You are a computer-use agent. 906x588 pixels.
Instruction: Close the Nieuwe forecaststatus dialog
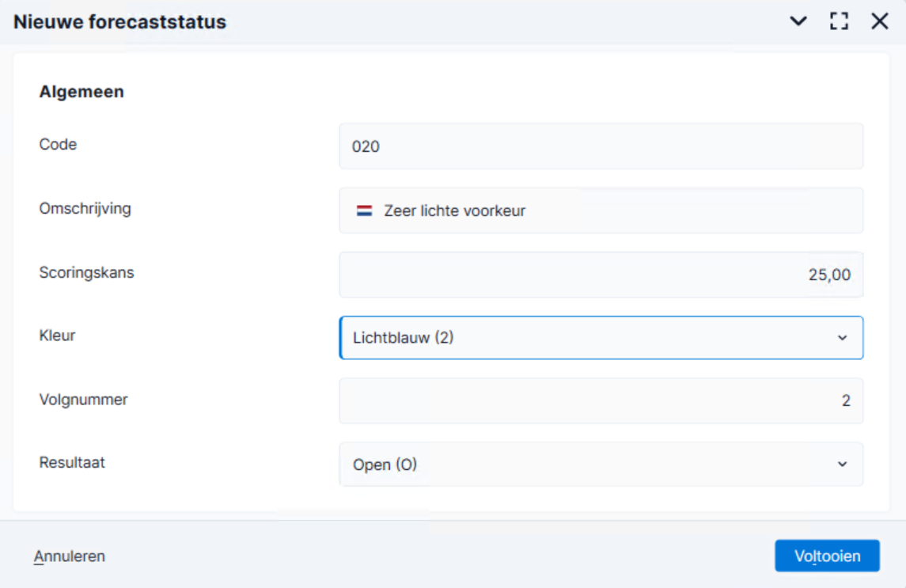pyautogui.click(x=879, y=21)
